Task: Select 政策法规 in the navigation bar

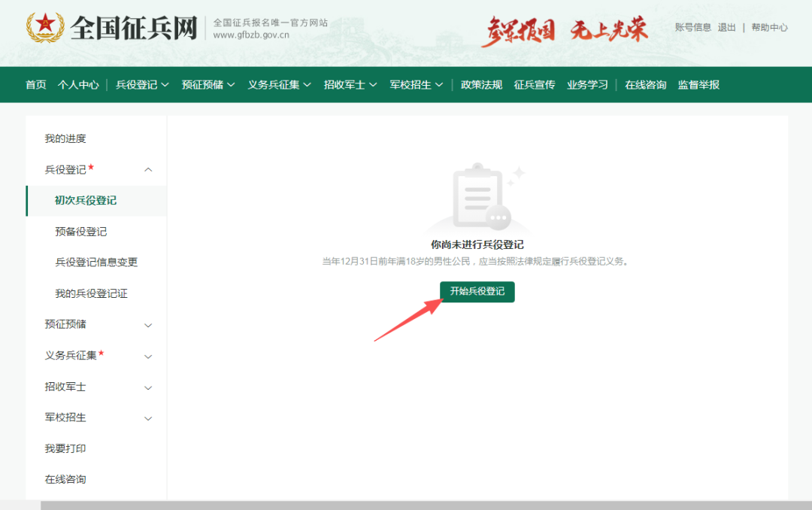Action: coord(481,84)
